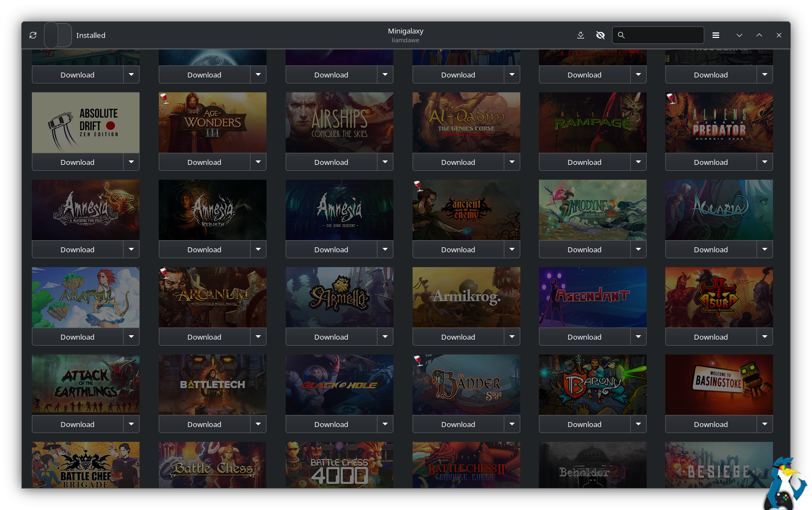
Task: Expand Airships download options arrow
Action: 385,162
